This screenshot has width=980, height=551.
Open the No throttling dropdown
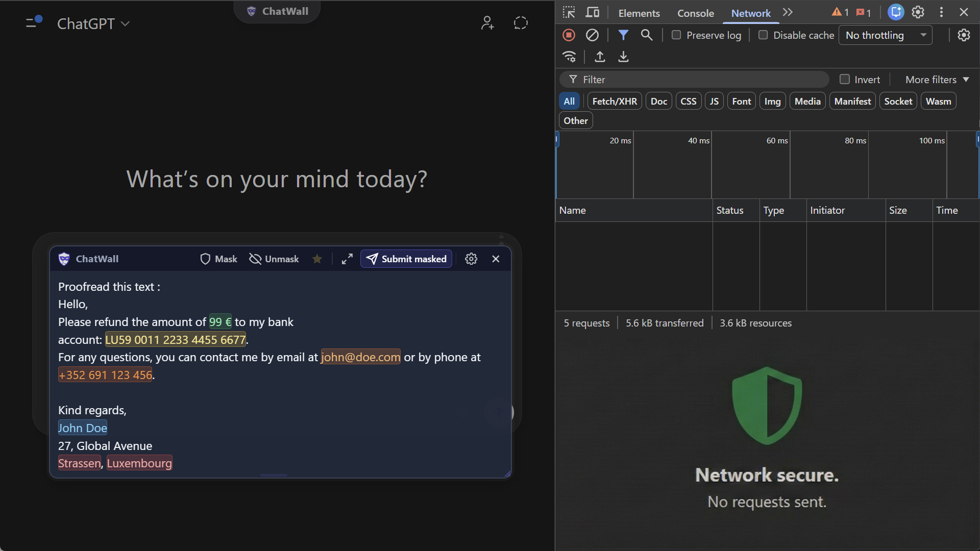[886, 35]
